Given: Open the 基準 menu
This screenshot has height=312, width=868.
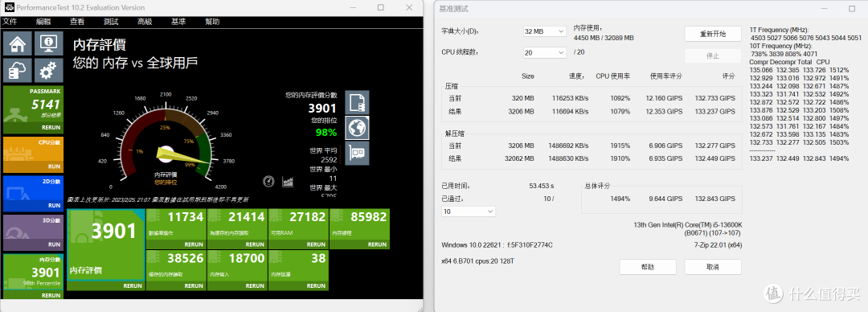Looking at the screenshot, I should coord(178,22).
